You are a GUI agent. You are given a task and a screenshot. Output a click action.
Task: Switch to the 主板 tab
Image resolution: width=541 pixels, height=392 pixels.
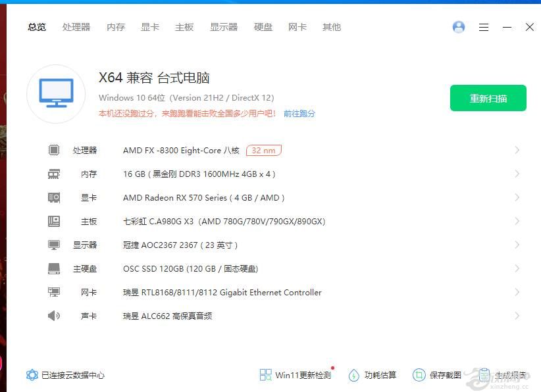tap(184, 27)
